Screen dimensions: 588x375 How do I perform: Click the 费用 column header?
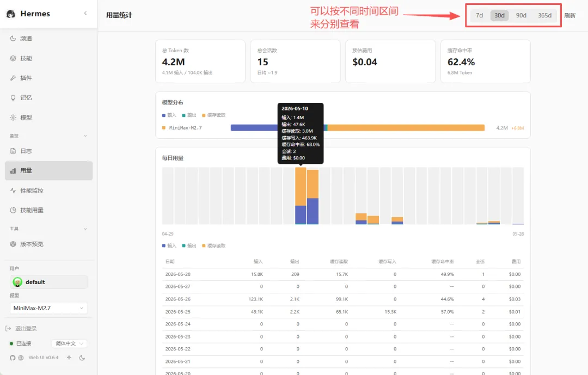click(x=516, y=261)
